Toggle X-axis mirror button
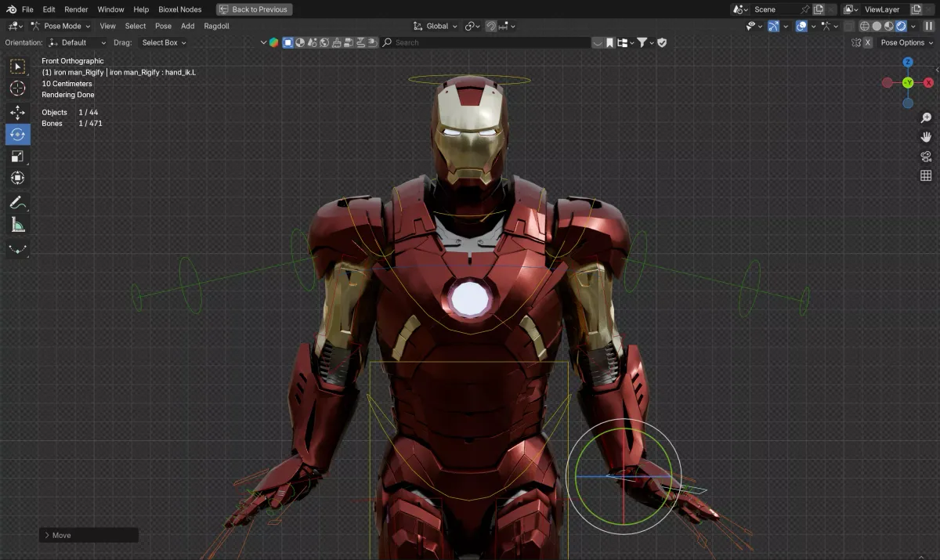Image resolution: width=940 pixels, height=560 pixels. click(867, 42)
